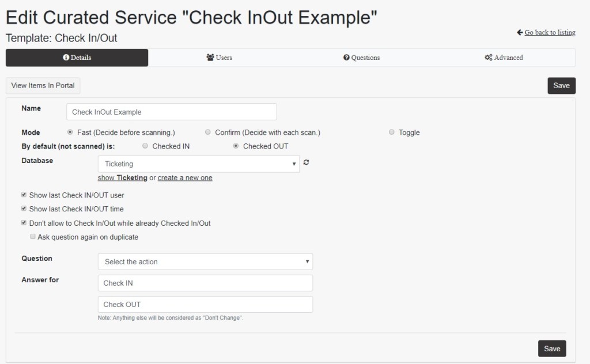Click the View Items In Portal button
590x364 pixels.
[43, 85]
